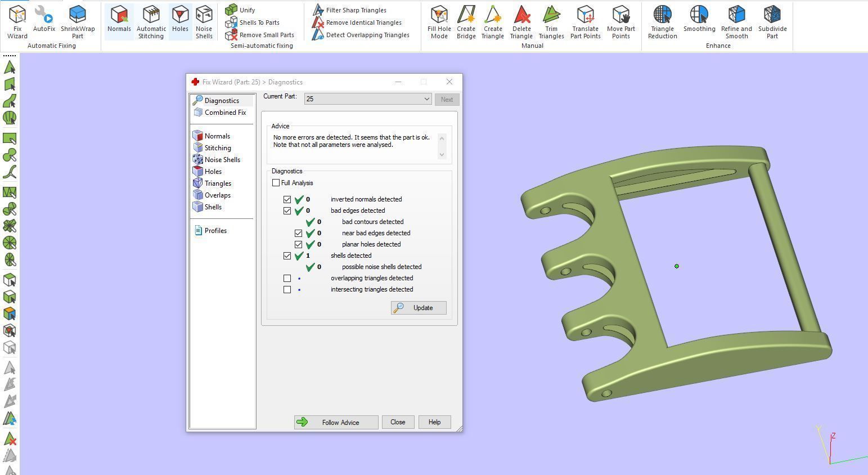Open Normals page in wizard sidebar
Image resolution: width=868 pixels, height=475 pixels.
[x=217, y=136]
